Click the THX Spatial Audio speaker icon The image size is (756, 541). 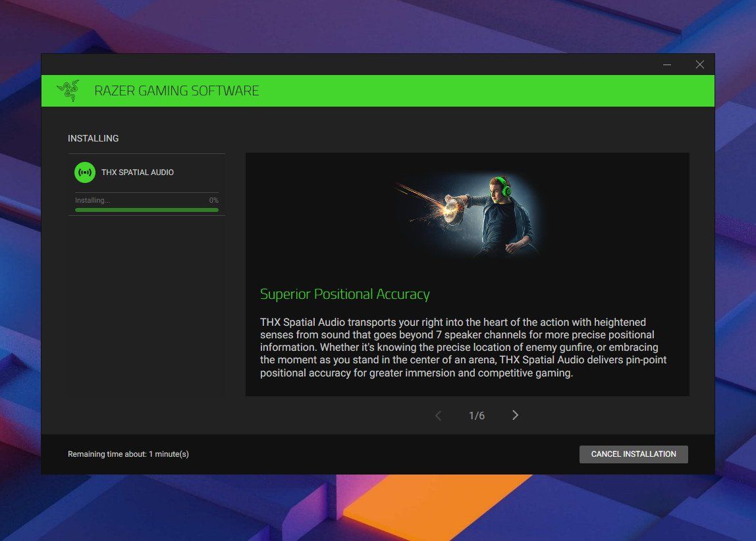[x=84, y=172]
